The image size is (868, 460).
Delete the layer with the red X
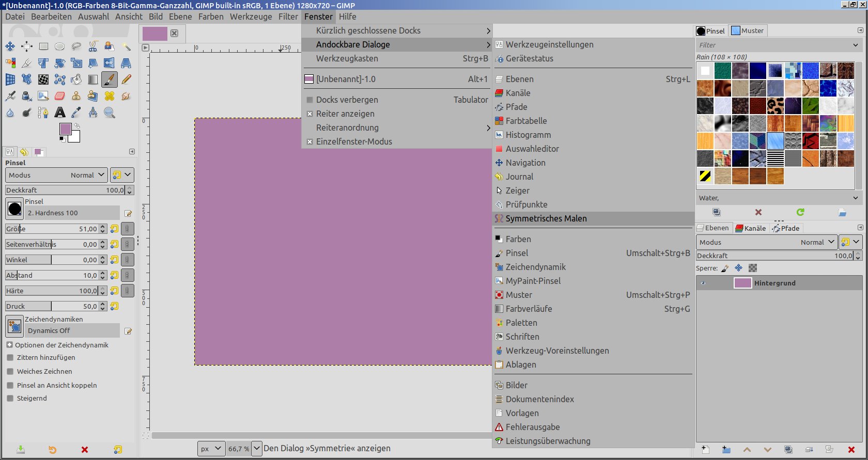tap(851, 450)
